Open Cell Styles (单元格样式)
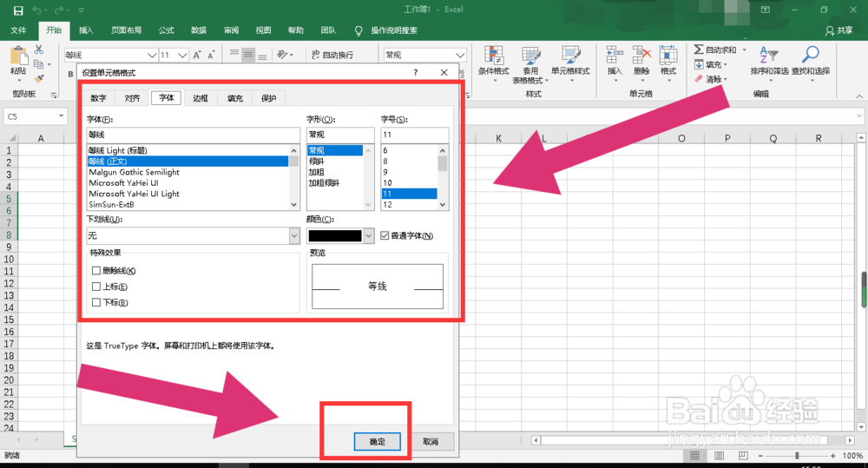 [570, 62]
